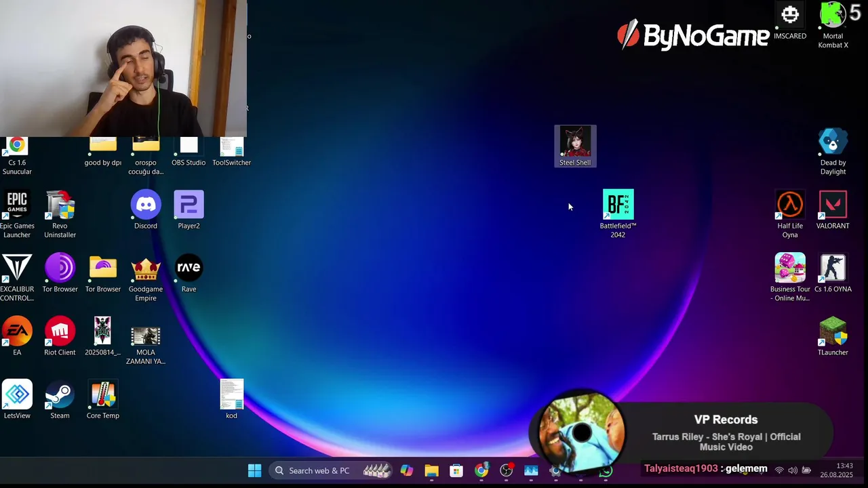Open the Steam desktop shortcut
868x488 pixels.
pos(60,399)
